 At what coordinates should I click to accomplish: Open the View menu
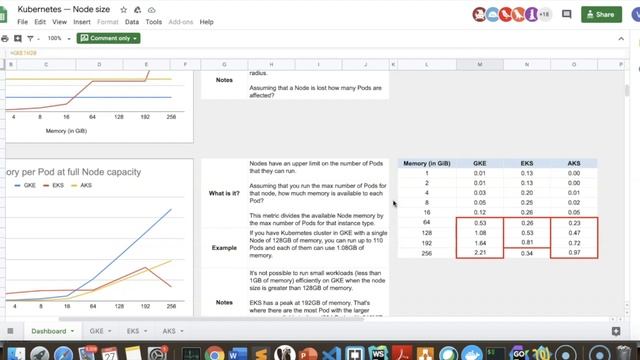[x=59, y=22]
